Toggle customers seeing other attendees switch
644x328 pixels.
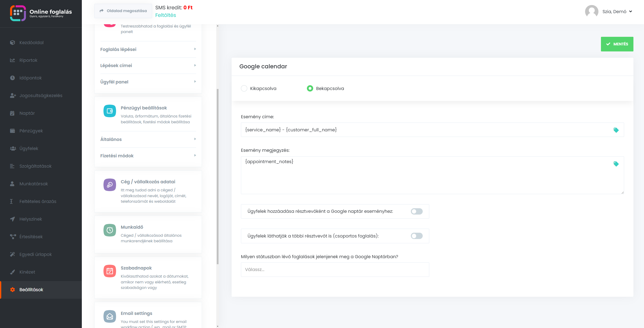(x=416, y=236)
